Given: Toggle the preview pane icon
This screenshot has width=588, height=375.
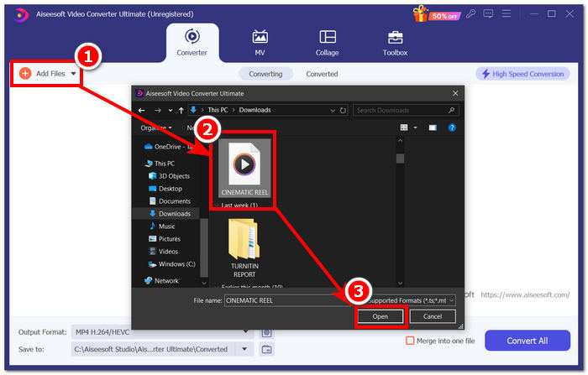Looking at the screenshot, I should tap(433, 128).
